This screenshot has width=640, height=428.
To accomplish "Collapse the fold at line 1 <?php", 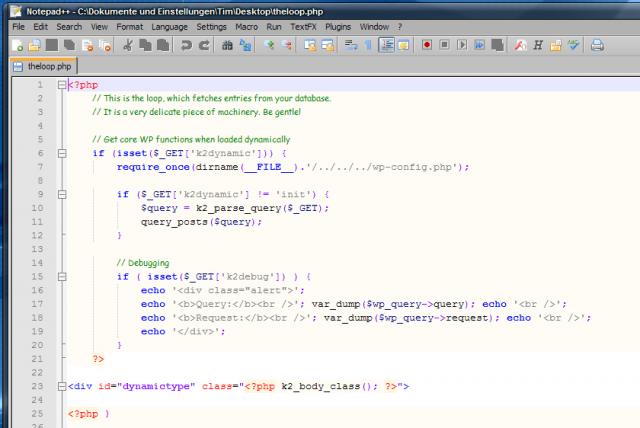I will click(62, 85).
